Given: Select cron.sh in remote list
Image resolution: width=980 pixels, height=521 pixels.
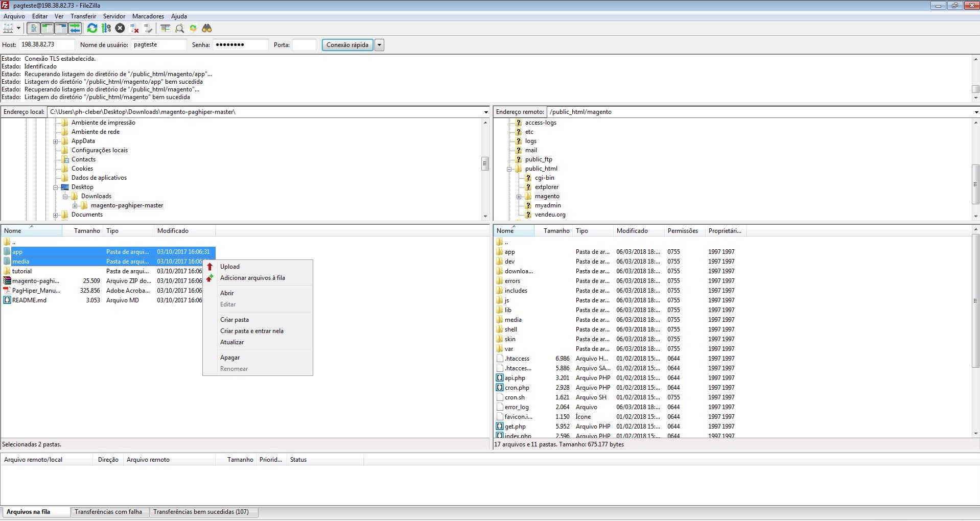Looking at the screenshot, I should (621, 397).
